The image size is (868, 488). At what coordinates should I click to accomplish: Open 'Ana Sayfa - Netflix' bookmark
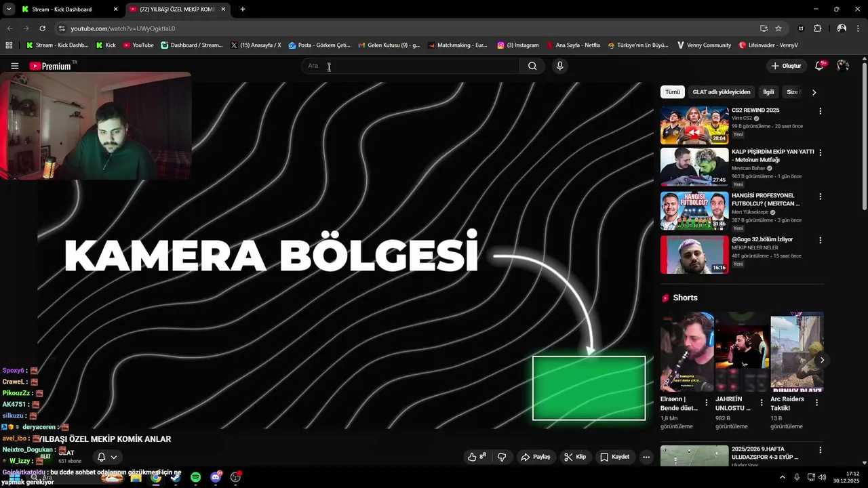[x=573, y=45]
